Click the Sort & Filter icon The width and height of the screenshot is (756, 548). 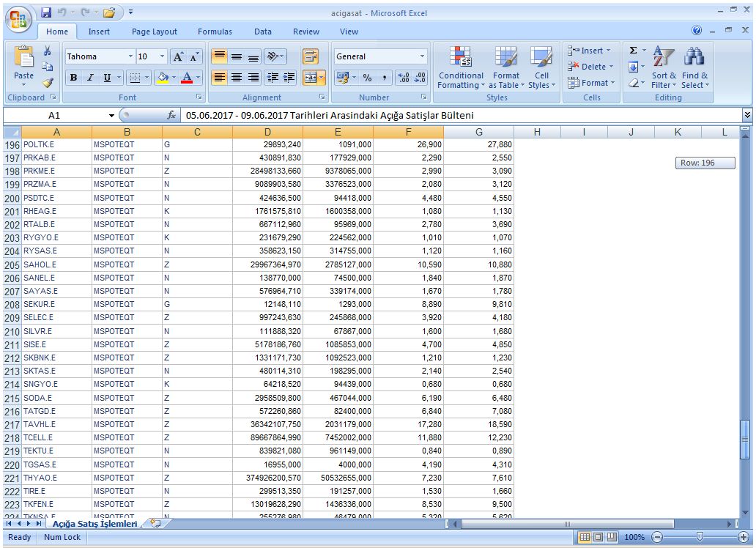[664, 67]
